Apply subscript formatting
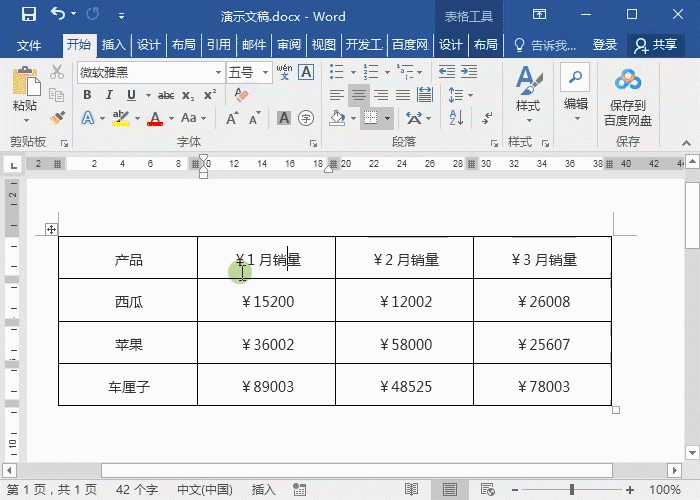This screenshot has height=500, width=700. pos(188,95)
